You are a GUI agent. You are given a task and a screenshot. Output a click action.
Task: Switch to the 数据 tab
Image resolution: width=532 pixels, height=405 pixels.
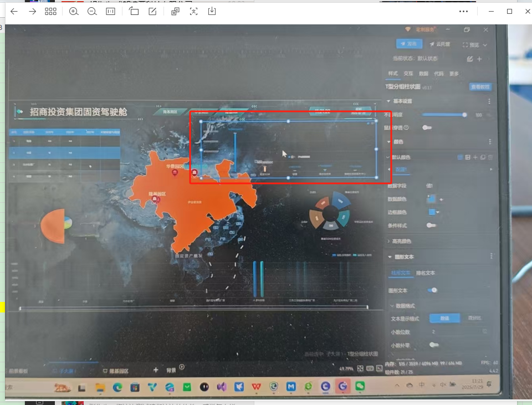tap(423, 73)
